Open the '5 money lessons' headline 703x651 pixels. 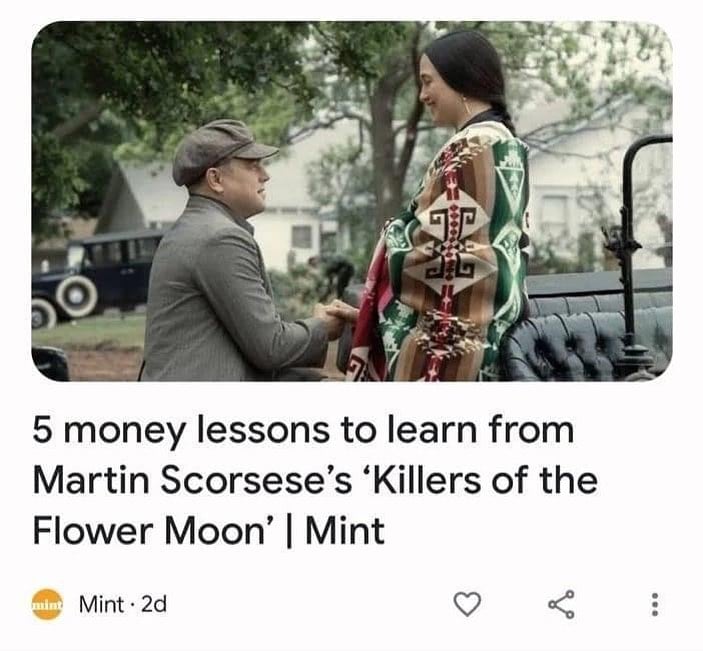[315, 480]
